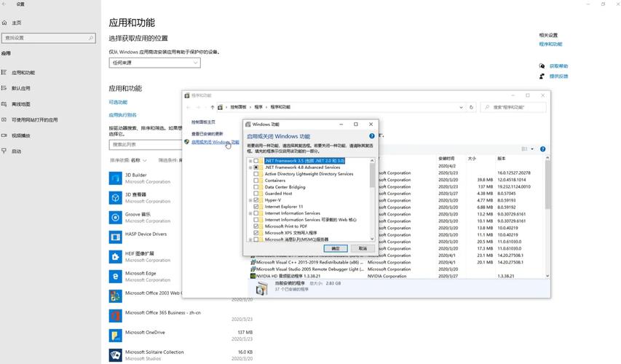Screen dimensions: 621x364
Task: Toggle the .NET Framework 4.8 Advanced Services checkbox
Action: tap(256, 167)
